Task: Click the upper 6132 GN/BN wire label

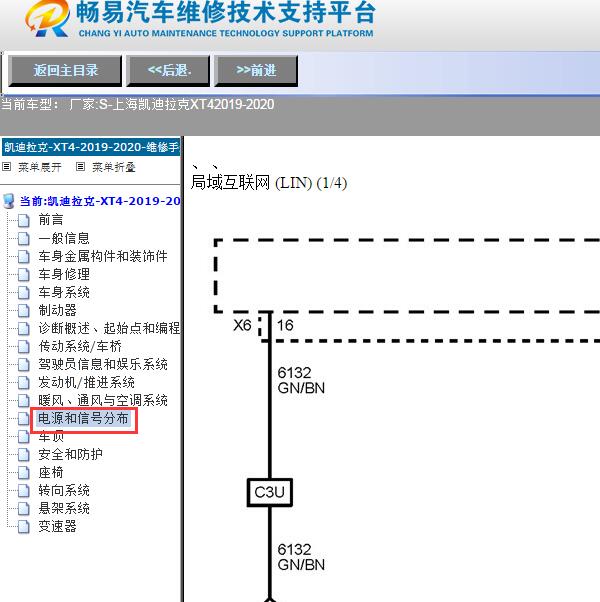Action: 301,380
